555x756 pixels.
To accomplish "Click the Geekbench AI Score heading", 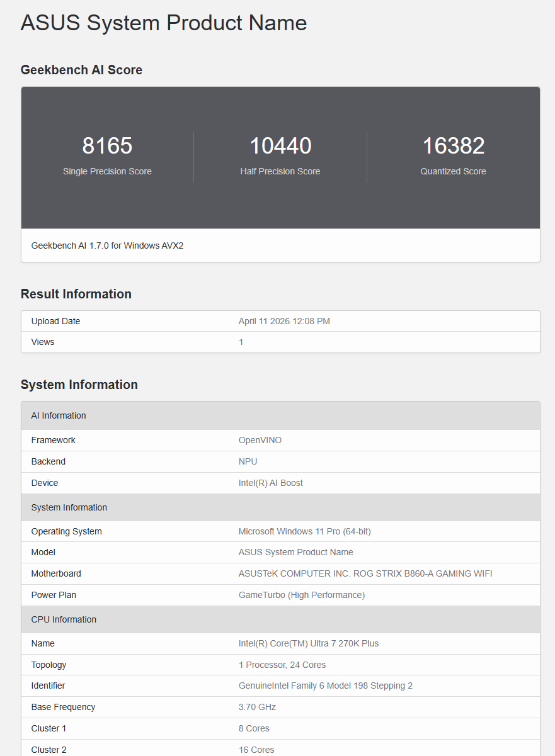I will click(81, 70).
